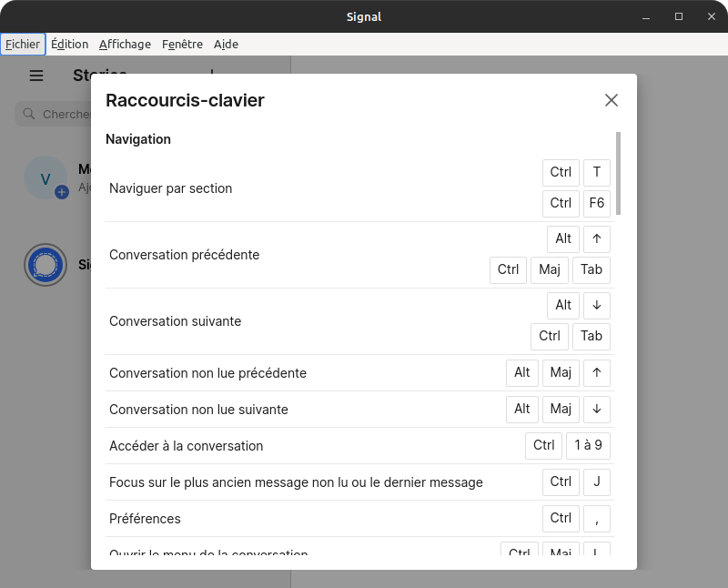Click the shortcuts dialog vertical scrollbar
The width and height of the screenshot is (728, 588).
click(x=618, y=173)
